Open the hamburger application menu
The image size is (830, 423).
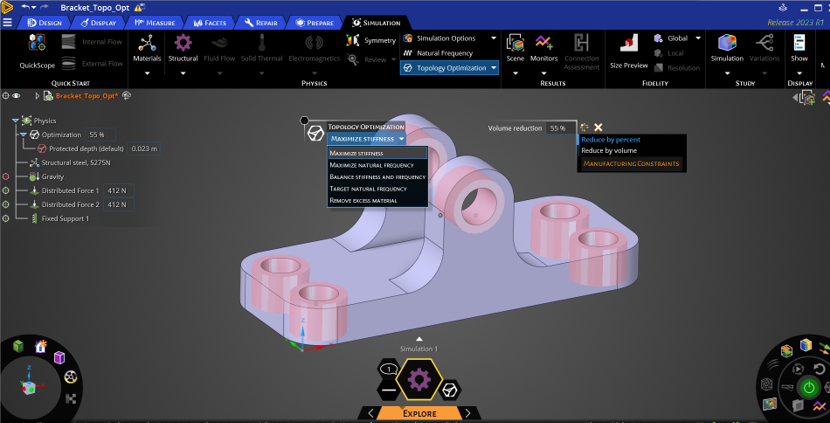point(7,22)
